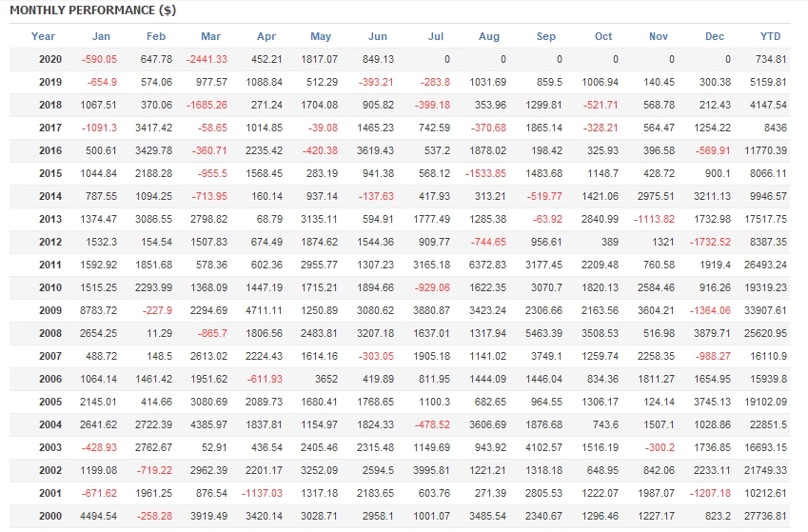This screenshot has height=532, width=808.
Task: Select the 2000 YTD total 27736.81
Action: click(765, 516)
